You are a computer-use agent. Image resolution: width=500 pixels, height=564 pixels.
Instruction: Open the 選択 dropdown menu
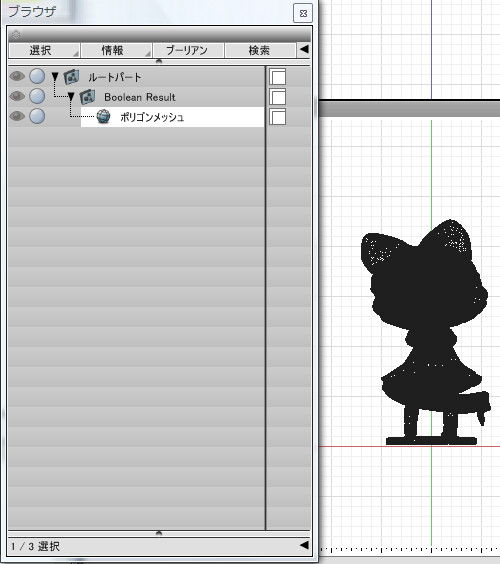coord(44,50)
